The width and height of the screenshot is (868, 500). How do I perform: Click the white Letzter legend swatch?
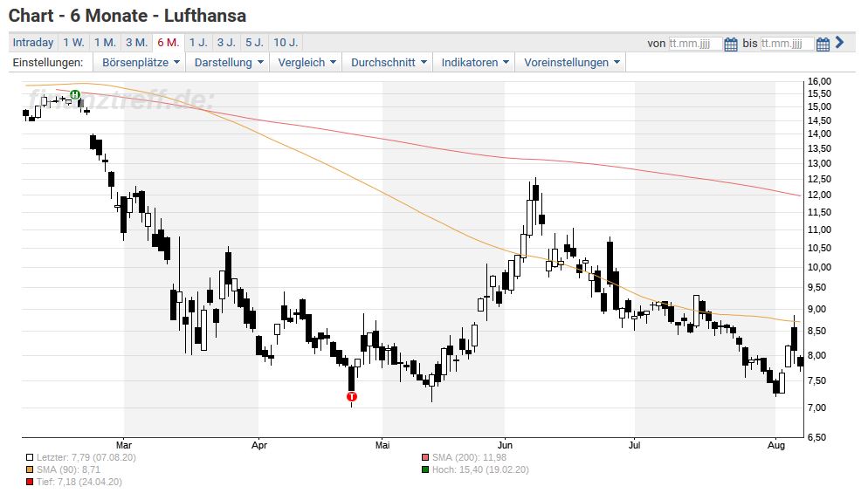pyautogui.click(x=30, y=457)
